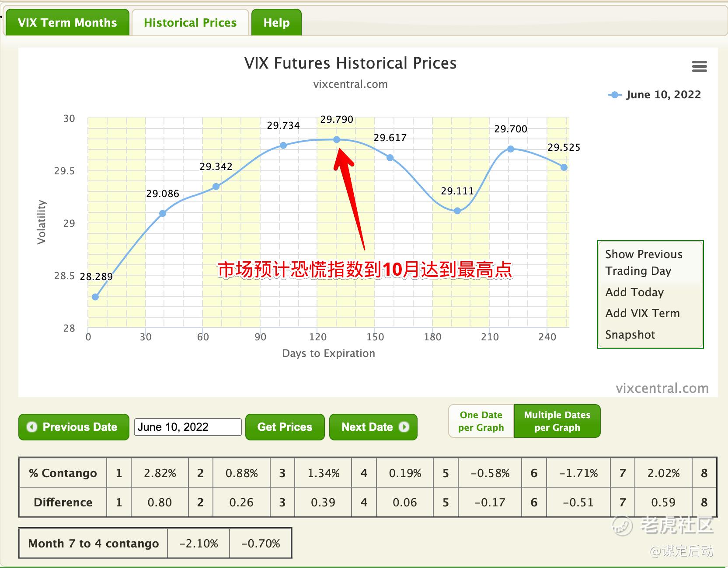This screenshot has width=728, height=568.
Task: Click Add VIX Term Snapshot
Action: pos(642,324)
